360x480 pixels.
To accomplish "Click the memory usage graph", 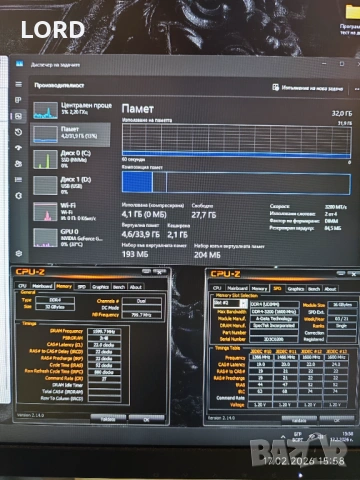I will pyautogui.click(x=236, y=141).
